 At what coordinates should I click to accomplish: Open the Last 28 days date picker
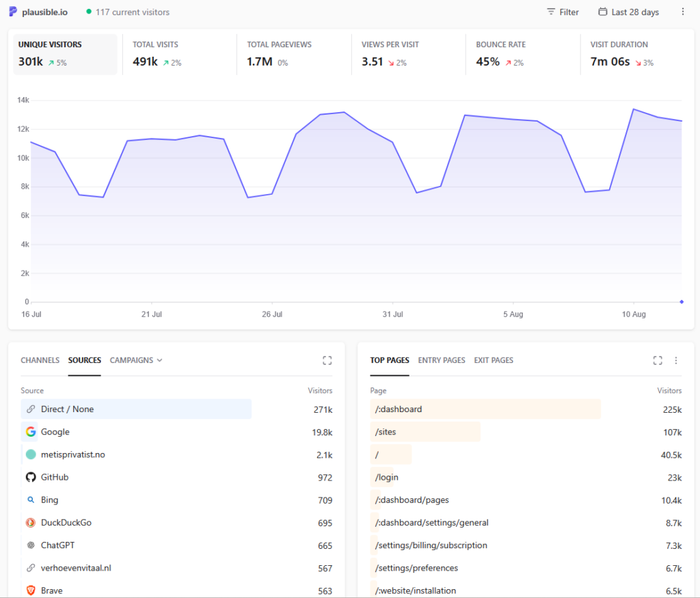click(629, 12)
